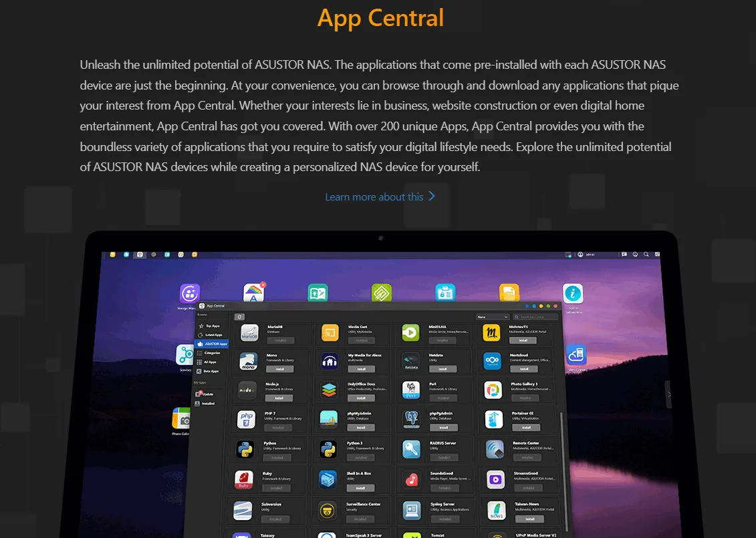This screenshot has width=756, height=538.
Task: Click the Syslog Server app icon
Action: click(x=412, y=511)
